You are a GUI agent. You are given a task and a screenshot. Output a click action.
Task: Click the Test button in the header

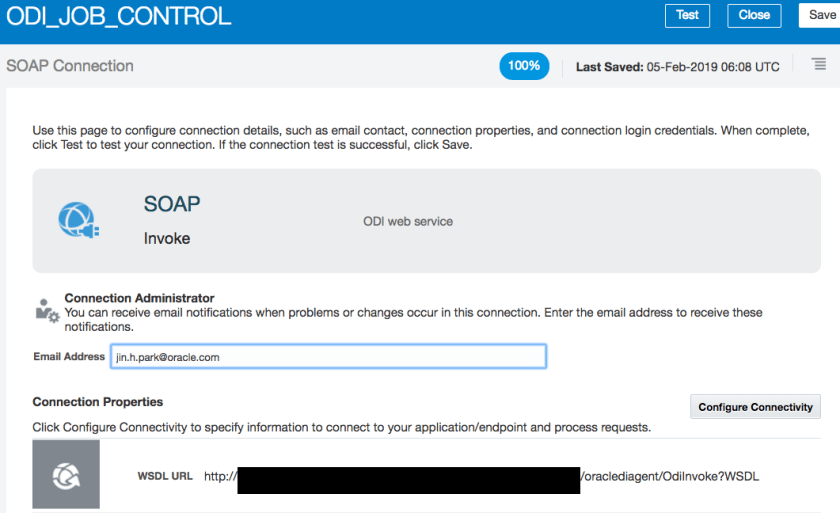click(687, 15)
